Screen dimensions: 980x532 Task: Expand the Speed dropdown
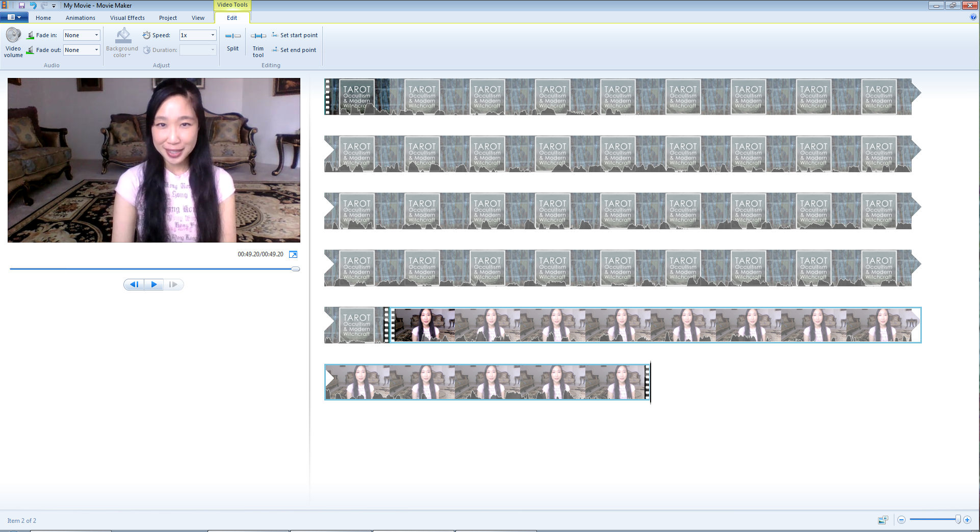point(213,35)
